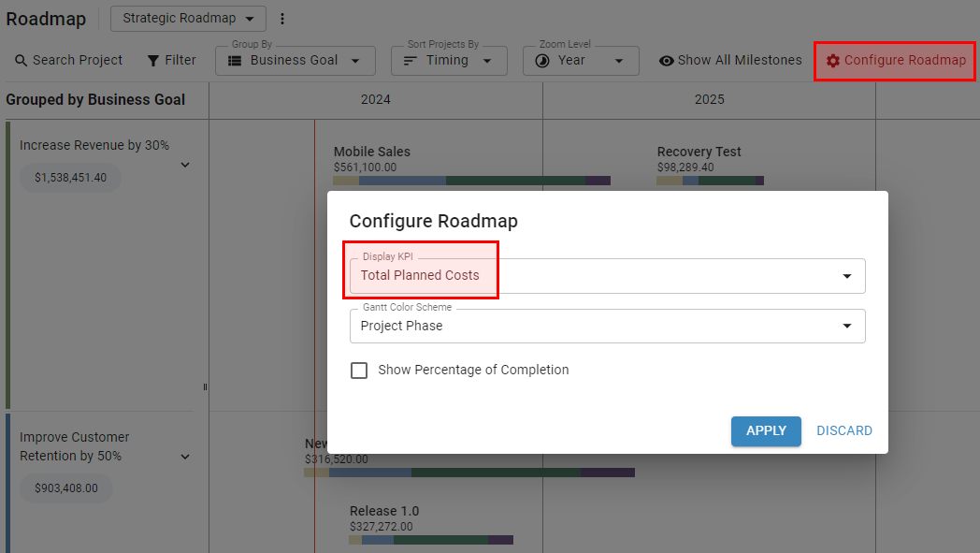Click the Zoom Level clock icon
Viewport: 980px width, 553px height.
(x=542, y=61)
